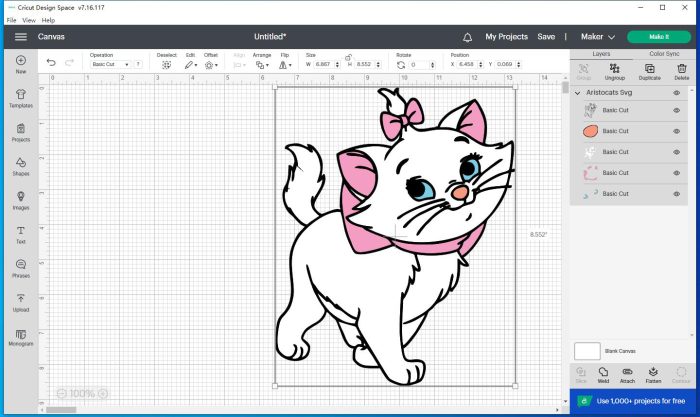Image resolution: width=700 pixels, height=417 pixels.
Task: Click the Flatten tool
Action: point(653,375)
